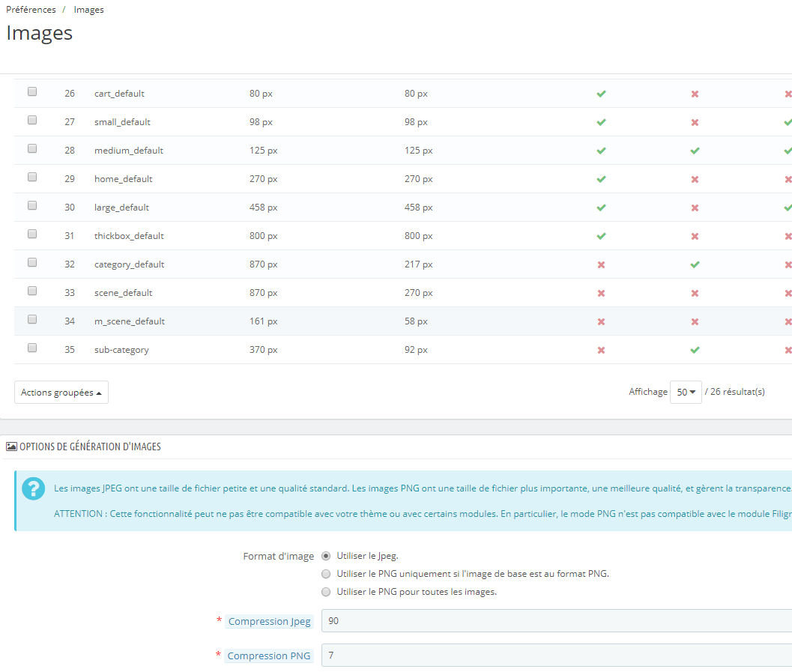Click the 'Options de génération d'images' heading

(x=90, y=447)
